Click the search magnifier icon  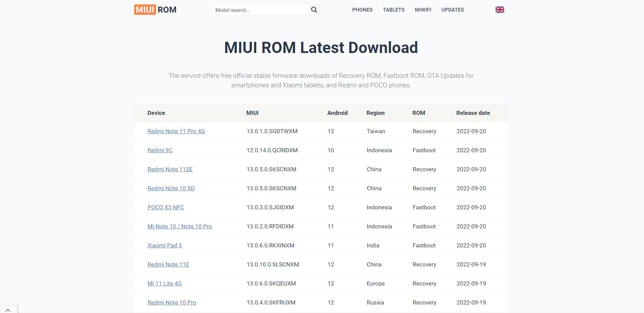[x=314, y=10]
